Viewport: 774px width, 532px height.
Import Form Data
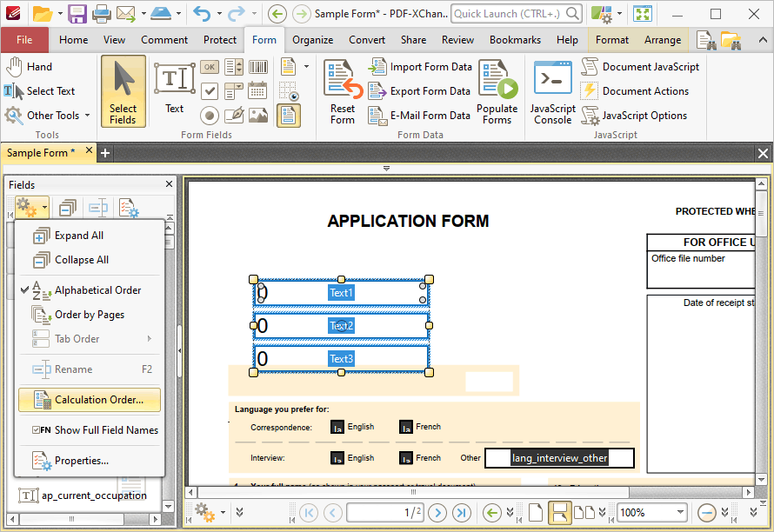click(420, 67)
